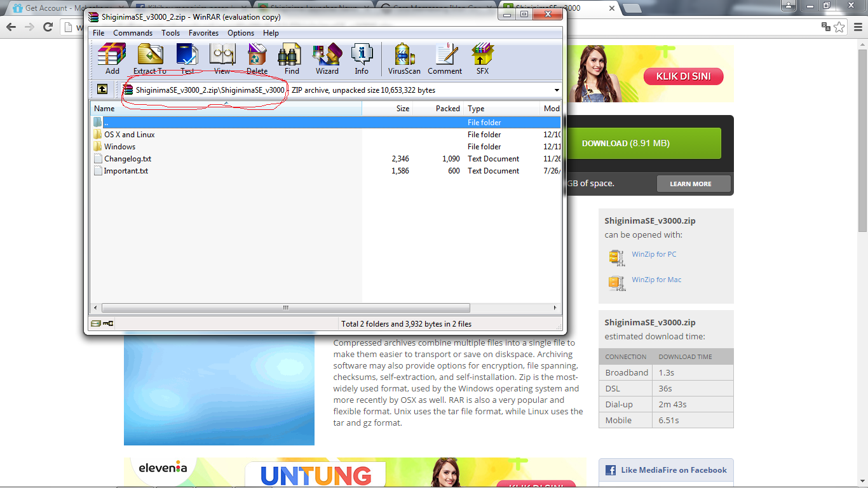Click the Changelog.txt document icon
Viewport: 868px width, 488px height.
pyautogui.click(x=97, y=159)
